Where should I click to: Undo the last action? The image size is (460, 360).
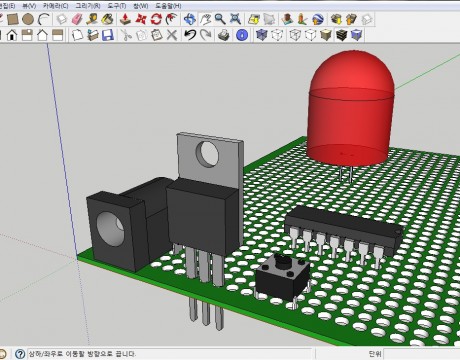pyautogui.click(x=190, y=35)
